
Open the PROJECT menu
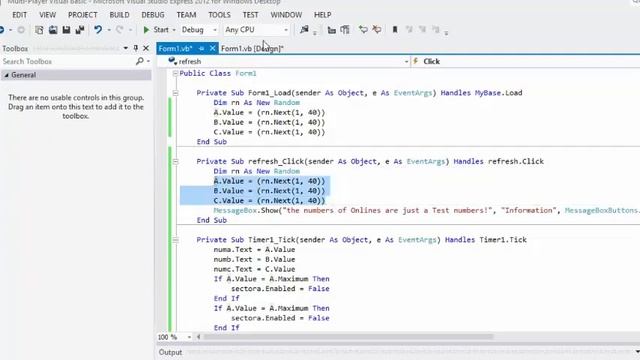pos(82,15)
